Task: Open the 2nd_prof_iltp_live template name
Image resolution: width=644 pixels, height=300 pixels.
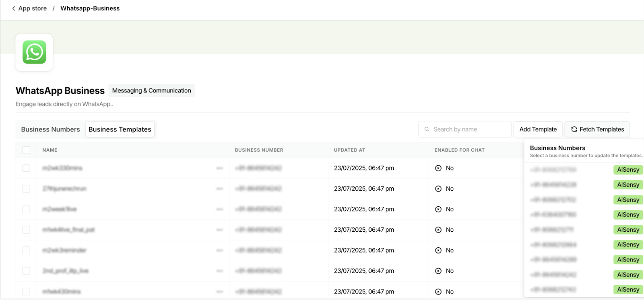Action: click(66, 271)
